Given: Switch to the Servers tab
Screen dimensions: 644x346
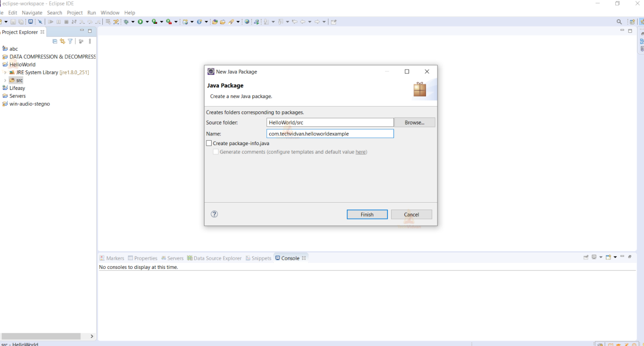Looking at the screenshot, I should pos(172,258).
